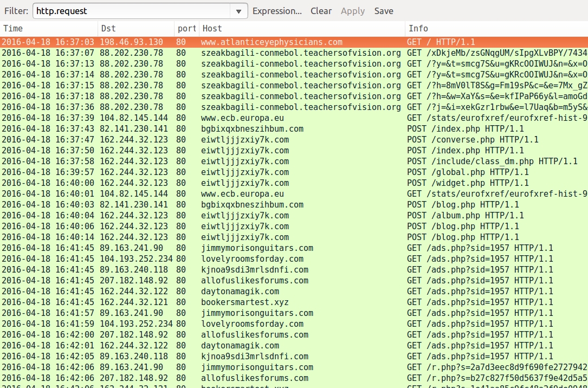
Task: Select the POST /include/class_dm.php row
Action: point(492,161)
